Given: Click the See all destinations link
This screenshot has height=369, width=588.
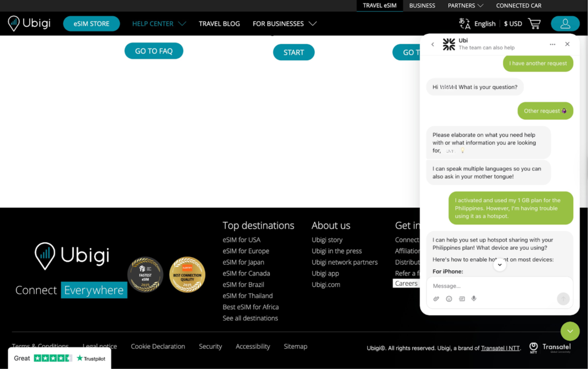Looking at the screenshot, I should 250,318.
